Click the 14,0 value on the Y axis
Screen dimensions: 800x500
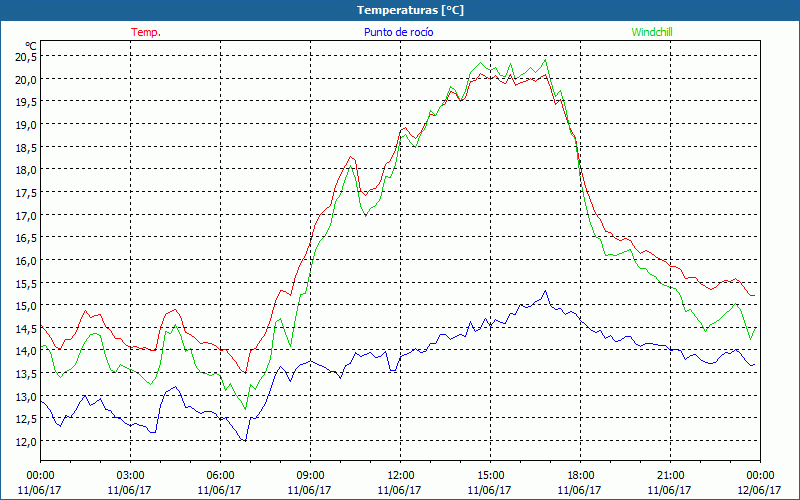tap(26, 351)
